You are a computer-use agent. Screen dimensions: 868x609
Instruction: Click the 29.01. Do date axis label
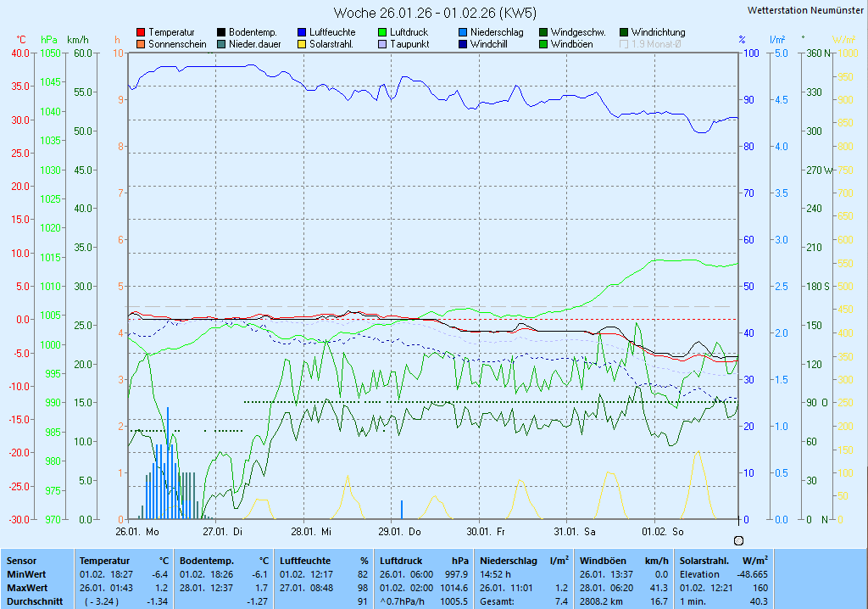(400, 532)
